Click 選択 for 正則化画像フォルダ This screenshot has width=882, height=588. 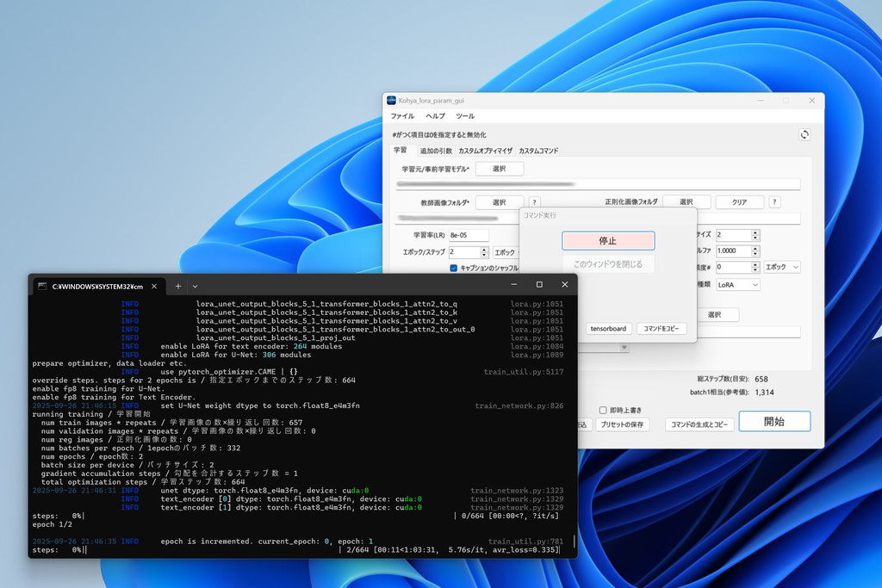686,201
